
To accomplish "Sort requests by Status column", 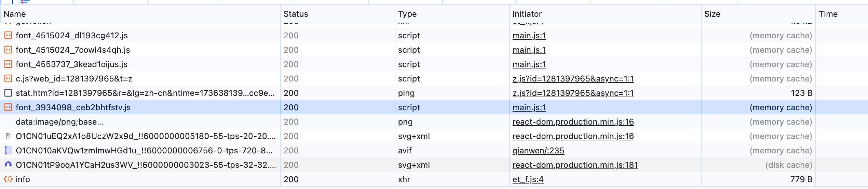I will coord(296,14).
